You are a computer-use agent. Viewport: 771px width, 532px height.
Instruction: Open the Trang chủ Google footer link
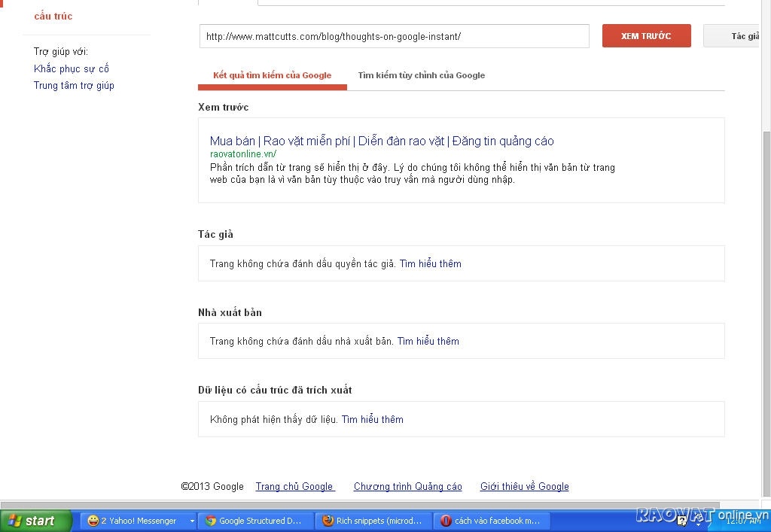click(x=295, y=486)
